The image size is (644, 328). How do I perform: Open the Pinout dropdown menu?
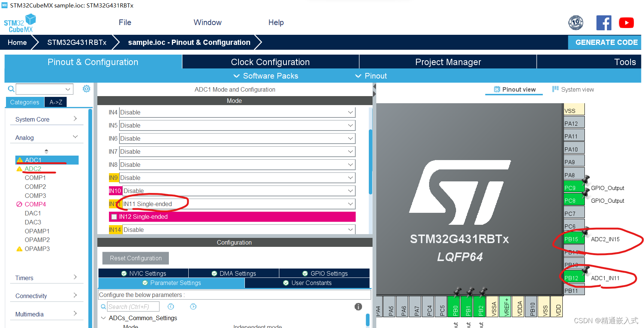371,76
